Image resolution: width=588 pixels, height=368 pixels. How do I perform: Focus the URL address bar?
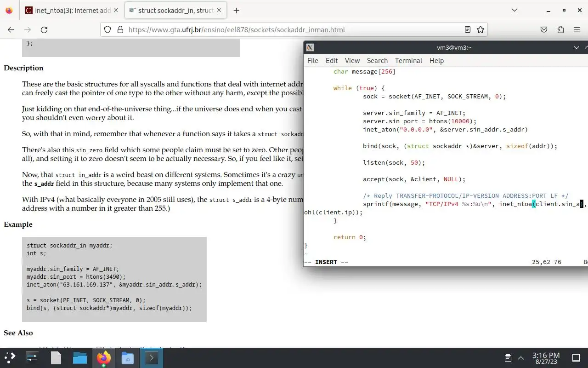coord(294,29)
